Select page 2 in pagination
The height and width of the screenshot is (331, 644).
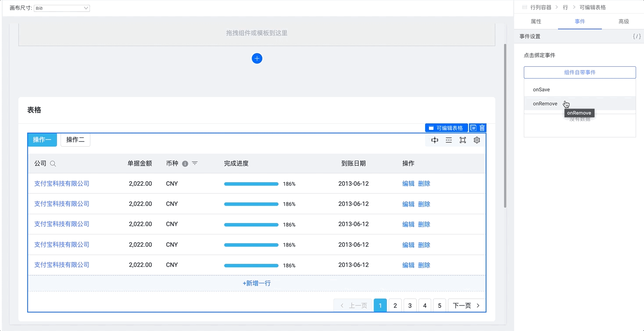click(395, 306)
